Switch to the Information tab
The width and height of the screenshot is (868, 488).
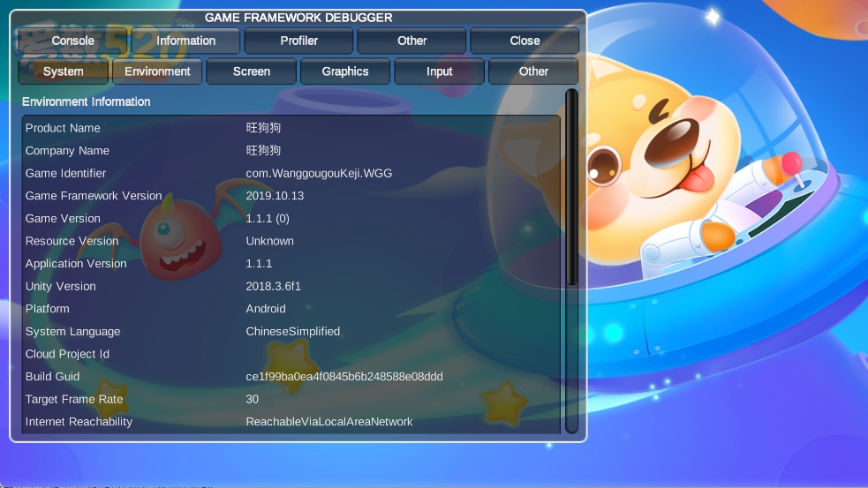click(186, 41)
